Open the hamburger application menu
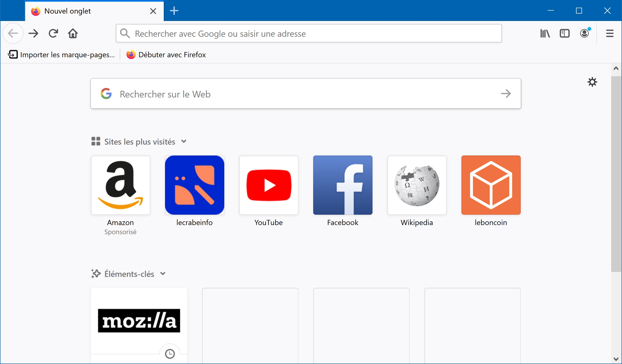Image resolution: width=622 pixels, height=364 pixels. (610, 33)
